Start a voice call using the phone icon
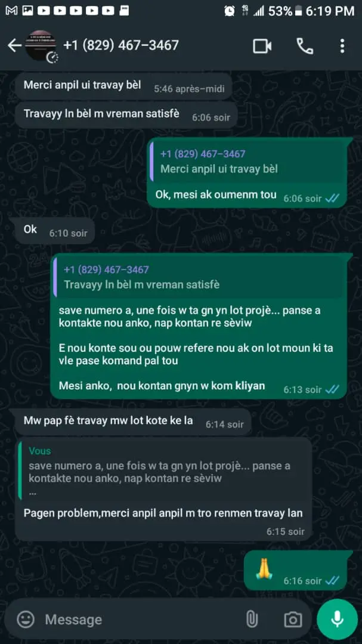The width and height of the screenshot is (362, 644). point(305,46)
